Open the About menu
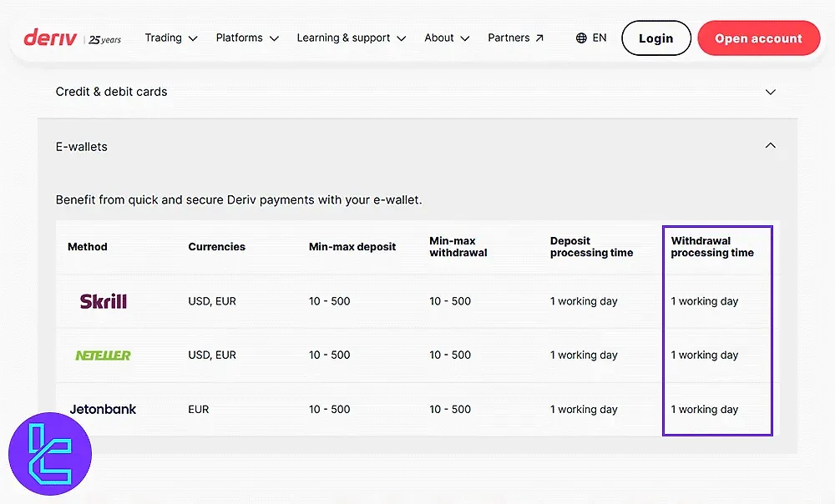The height and width of the screenshot is (504, 835). click(447, 38)
